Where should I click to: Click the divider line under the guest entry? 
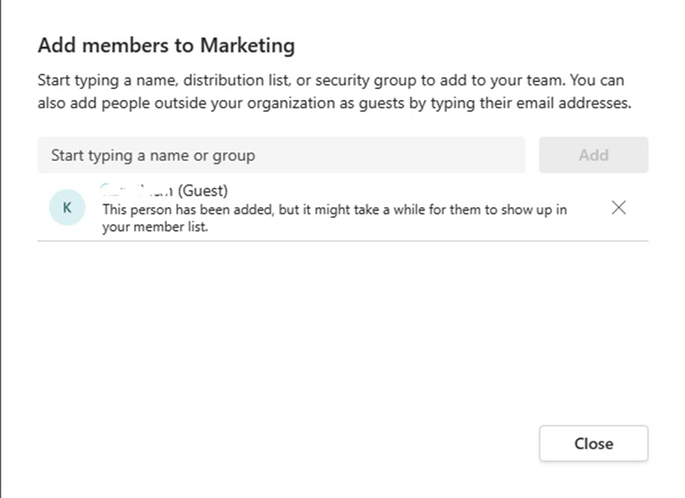coord(343,241)
